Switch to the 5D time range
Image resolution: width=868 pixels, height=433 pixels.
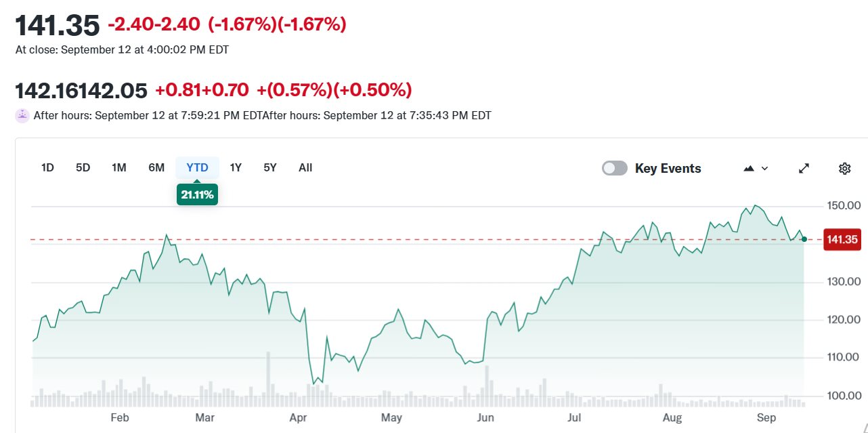[83, 167]
